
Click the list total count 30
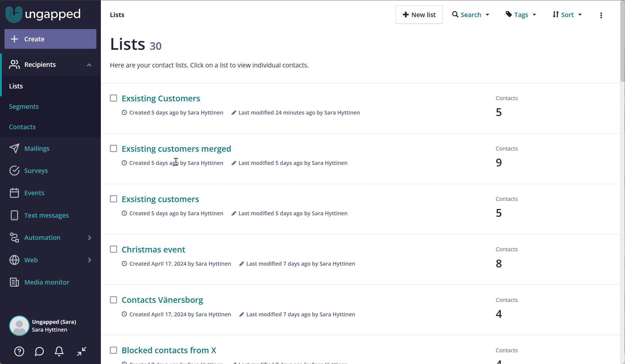click(155, 46)
